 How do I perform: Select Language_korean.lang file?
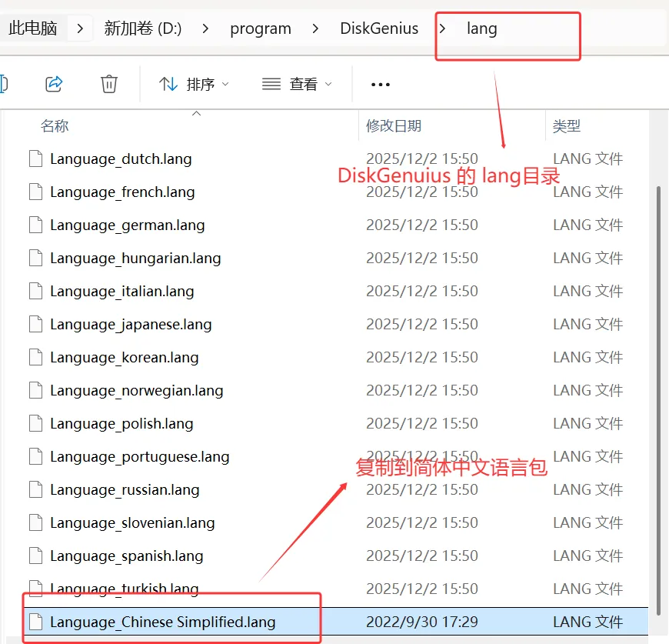[x=124, y=357]
